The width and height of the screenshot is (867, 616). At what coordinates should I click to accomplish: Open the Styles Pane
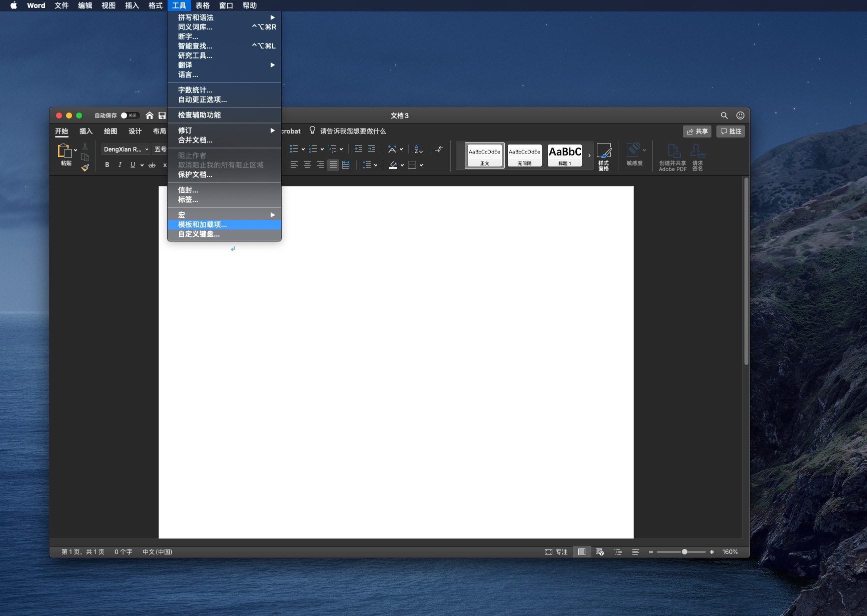pyautogui.click(x=604, y=156)
